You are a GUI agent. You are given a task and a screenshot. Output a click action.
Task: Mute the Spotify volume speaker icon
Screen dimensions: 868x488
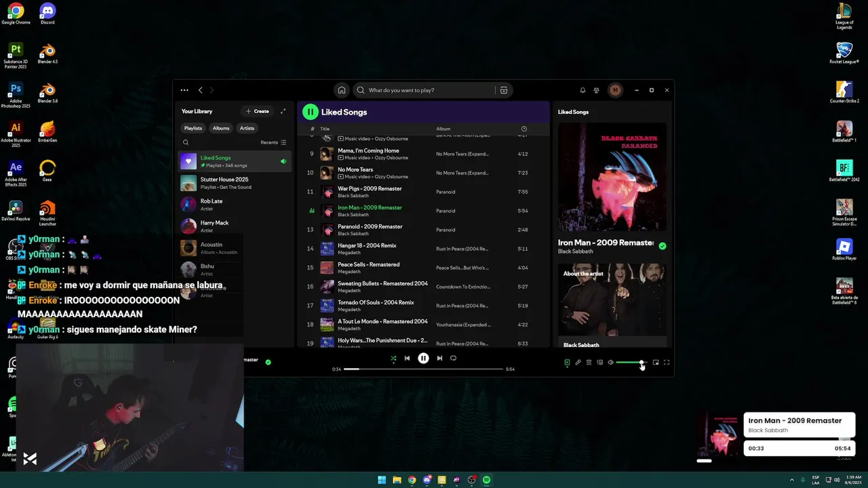pos(610,363)
